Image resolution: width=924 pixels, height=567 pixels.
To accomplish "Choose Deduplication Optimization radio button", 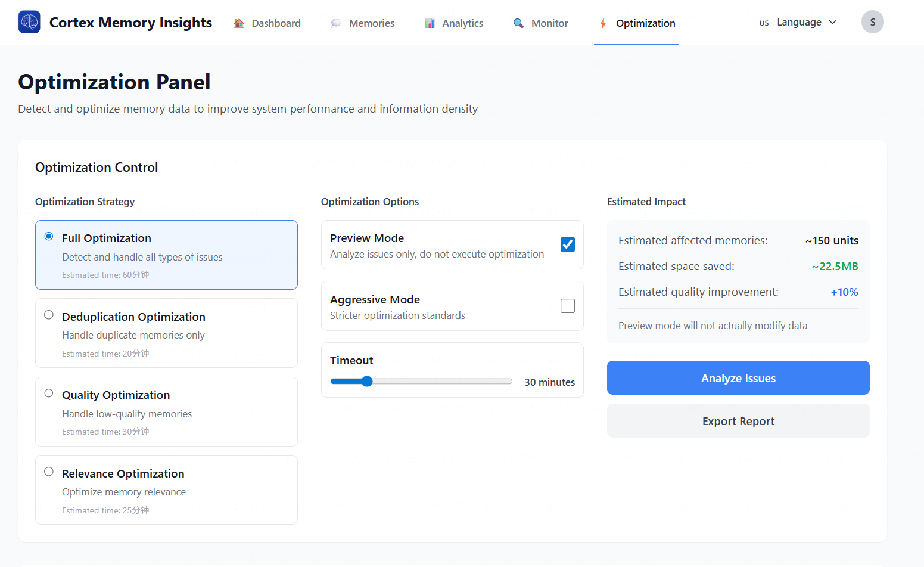I will (x=49, y=315).
